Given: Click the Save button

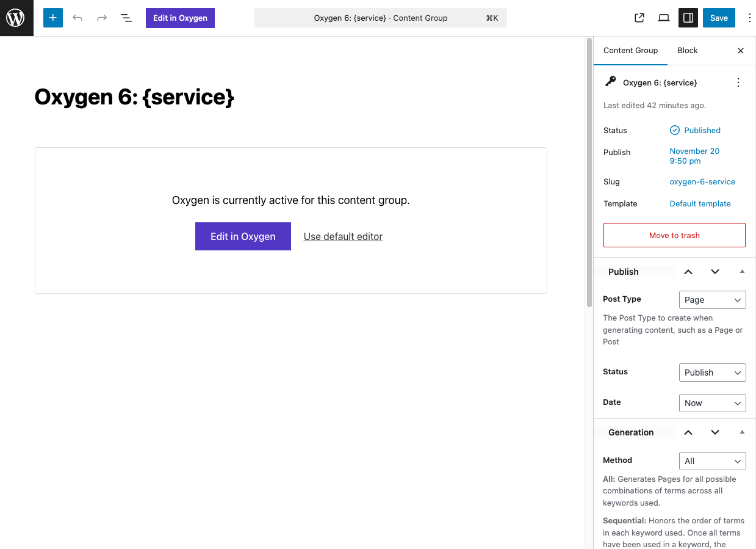Looking at the screenshot, I should tap(718, 18).
